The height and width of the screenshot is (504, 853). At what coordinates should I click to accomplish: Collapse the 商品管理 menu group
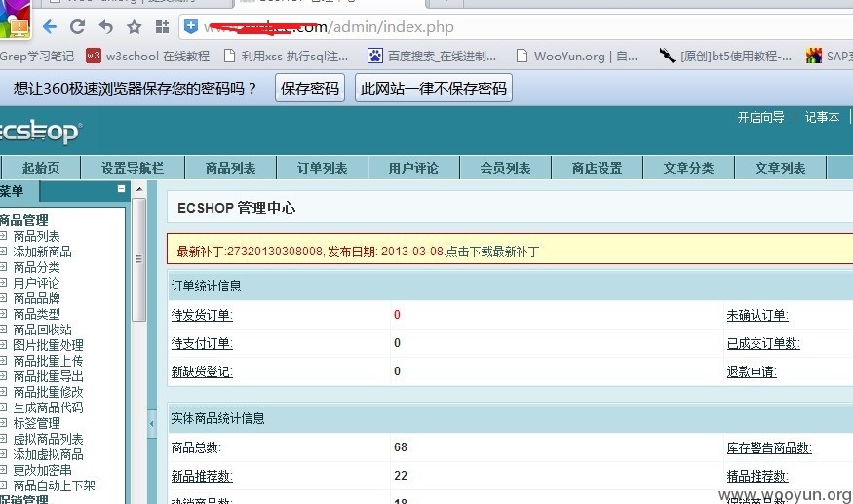click(24, 220)
